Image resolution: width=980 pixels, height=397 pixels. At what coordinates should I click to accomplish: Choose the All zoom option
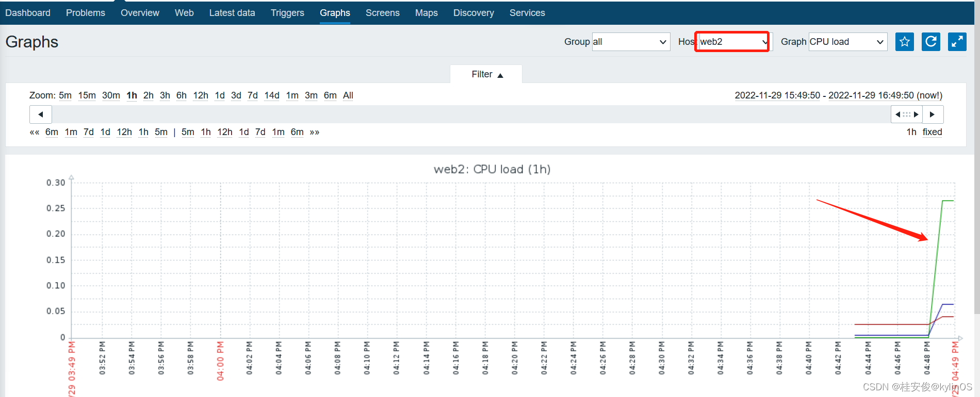tap(348, 95)
